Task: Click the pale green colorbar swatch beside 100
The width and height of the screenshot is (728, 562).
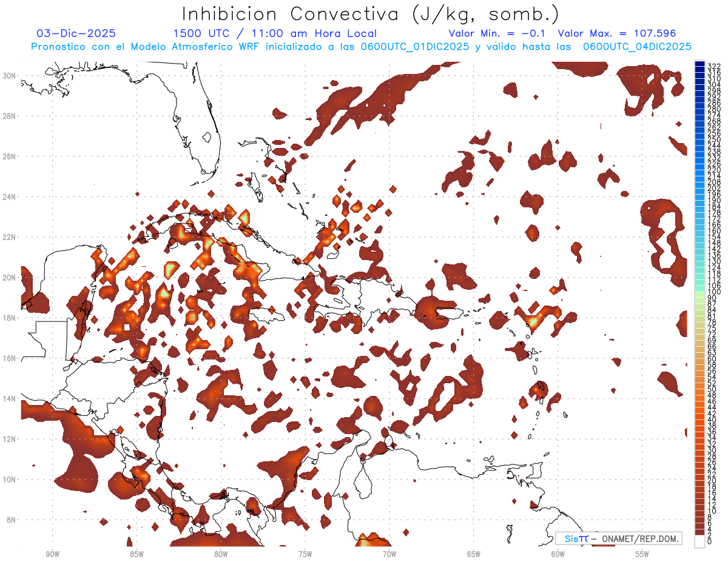Action: pyautogui.click(x=699, y=293)
